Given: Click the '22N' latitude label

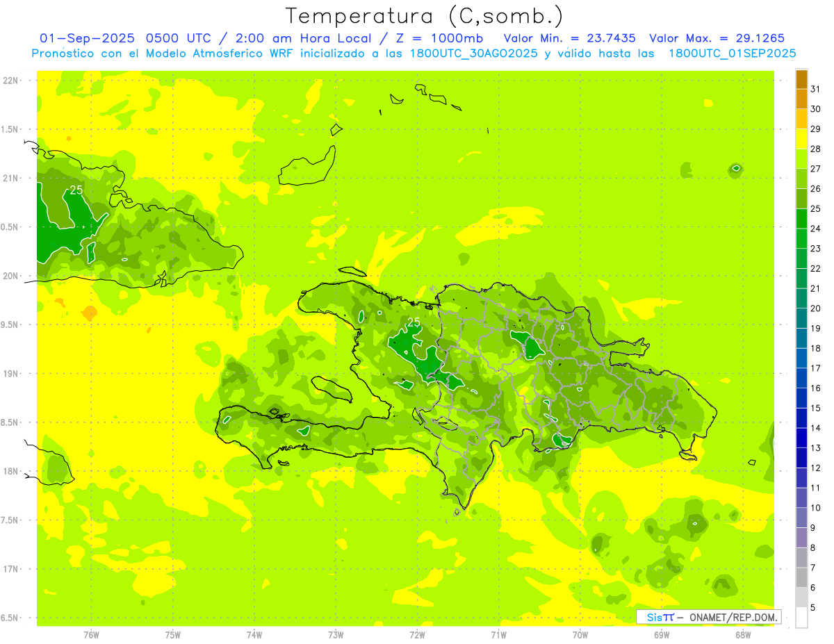Looking at the screenshot, I should (x=10, y=81).
